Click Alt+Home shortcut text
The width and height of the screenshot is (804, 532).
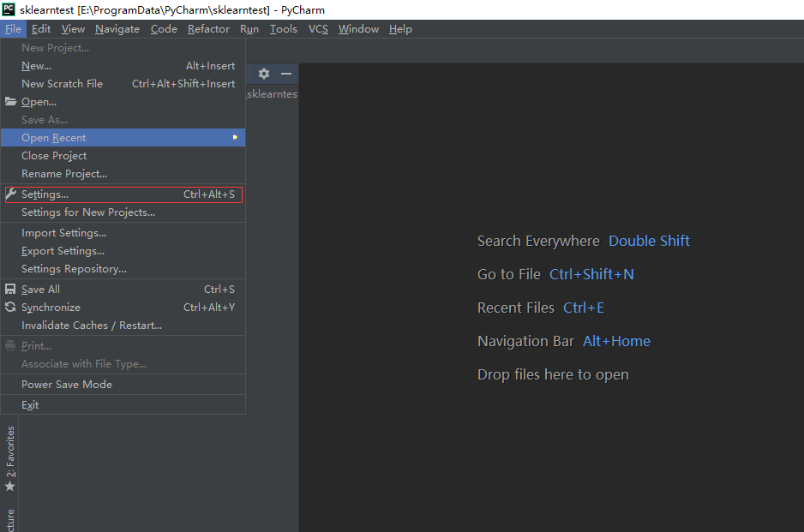tap(616, 341)
